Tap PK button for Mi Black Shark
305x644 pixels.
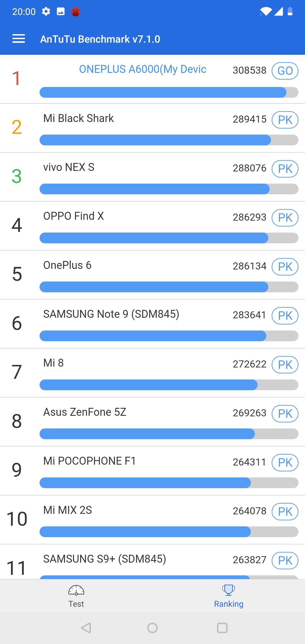[285, 120]
